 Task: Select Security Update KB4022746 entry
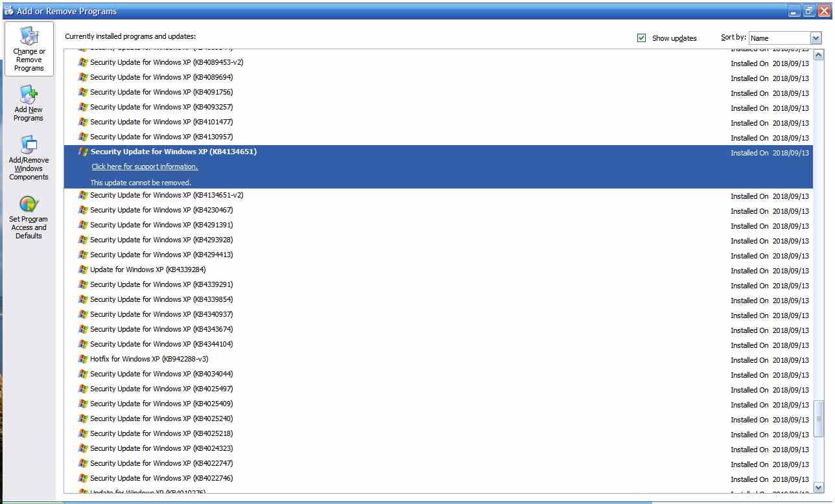point(438,478)
